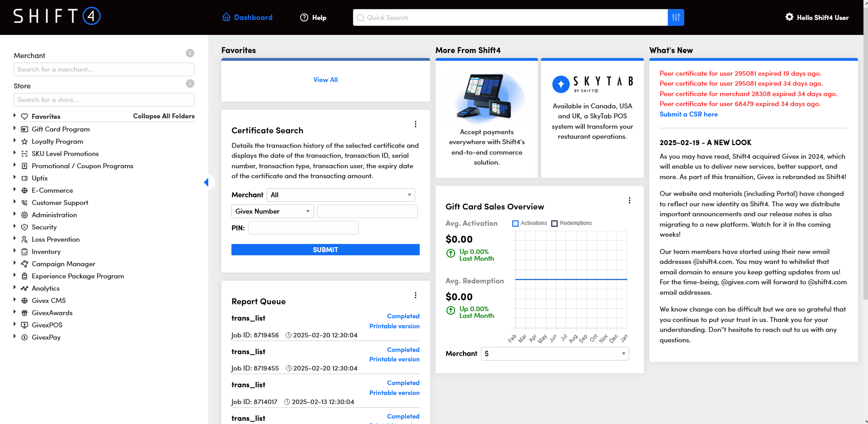868x424 pixels.
Task: Go to the Dashboard tab
Action: tap(247, 17)
